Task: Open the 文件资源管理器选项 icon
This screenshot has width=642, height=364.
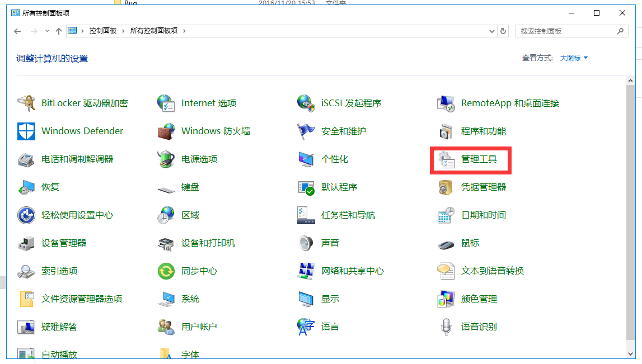Action: [26, 299]
